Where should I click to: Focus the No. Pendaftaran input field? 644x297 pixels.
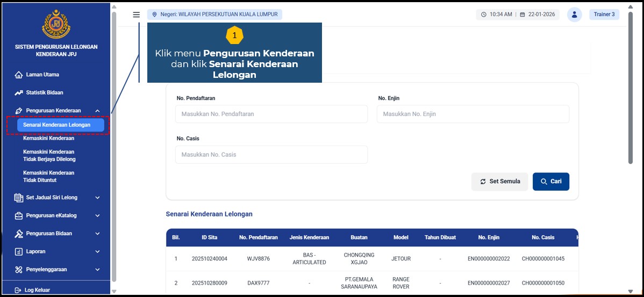271,114
